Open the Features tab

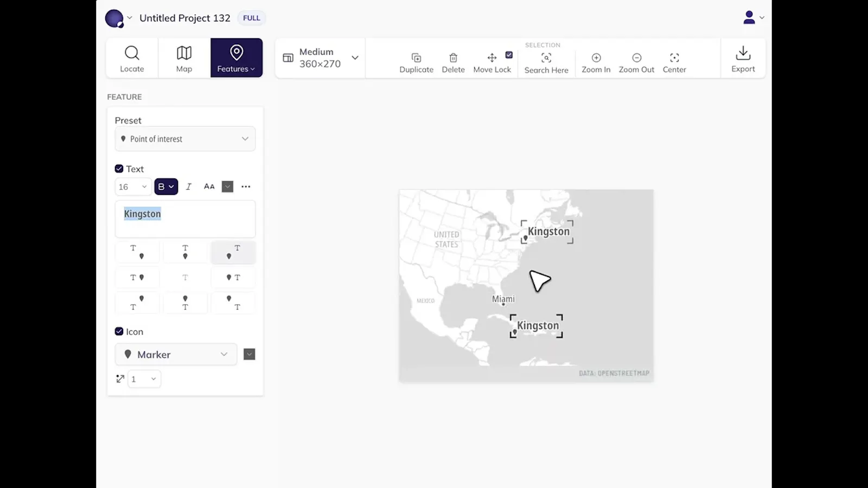237,58
